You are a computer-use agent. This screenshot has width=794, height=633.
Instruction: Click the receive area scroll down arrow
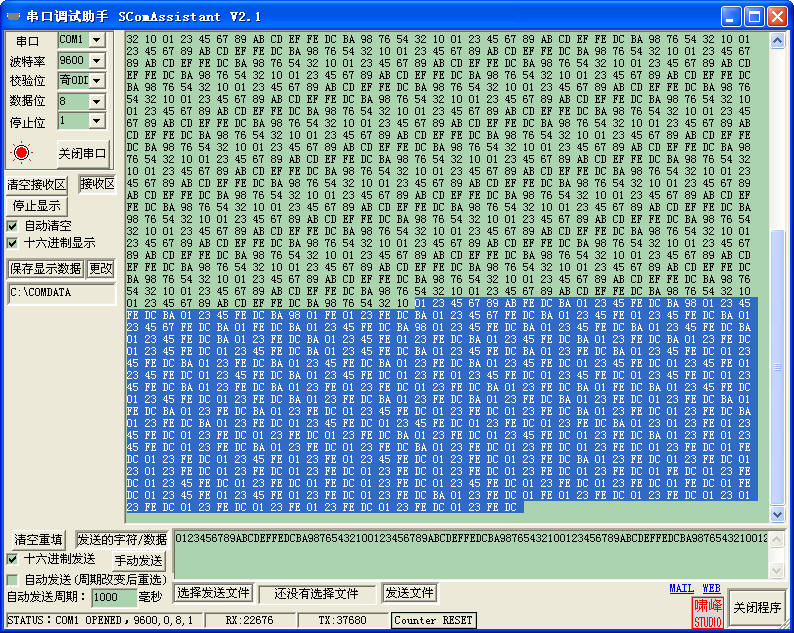(777, 514)
